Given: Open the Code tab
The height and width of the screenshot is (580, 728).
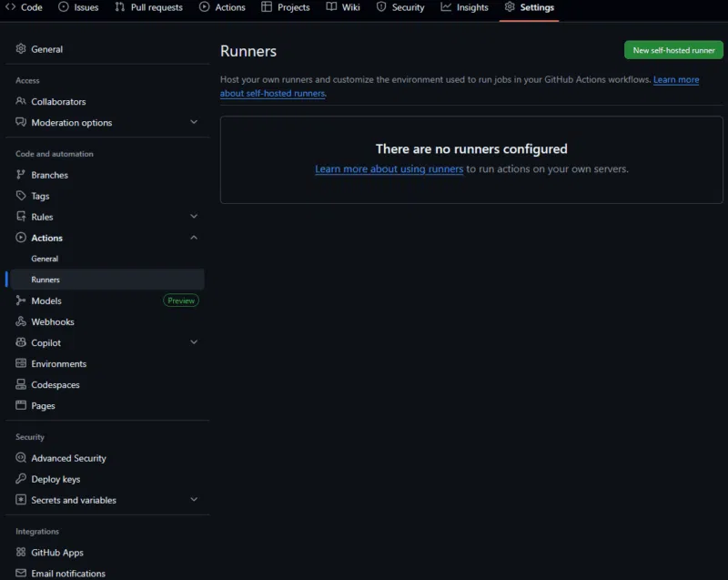Looking at the screenshot, I should coord(24,7).
